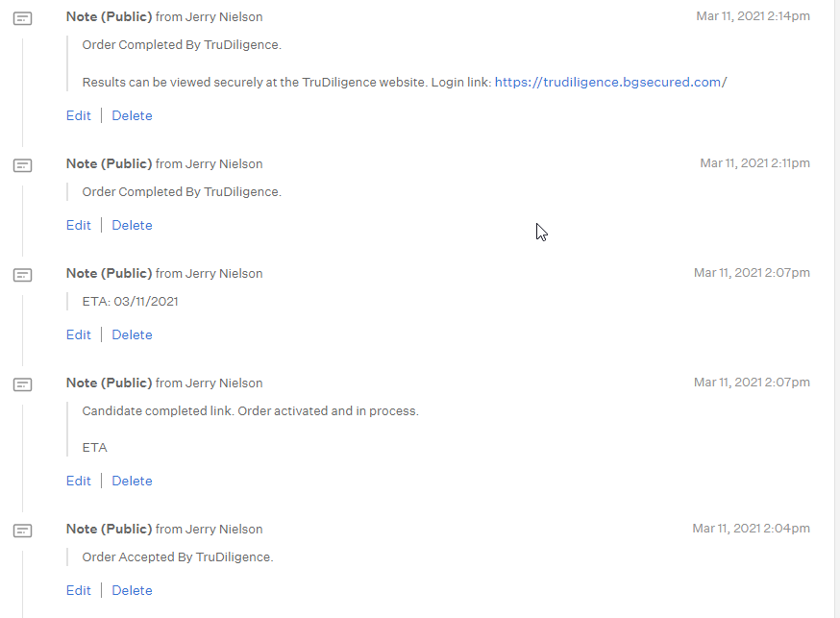Screen dimensions: 840x618
Task: Edit the 2:14pm Order Completed note
Action: coord(78,115)
